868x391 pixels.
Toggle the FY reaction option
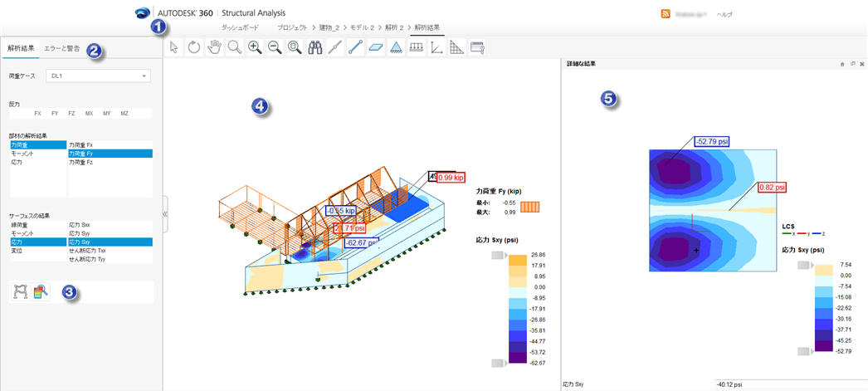pyautogui.click(x=55, y=113)
